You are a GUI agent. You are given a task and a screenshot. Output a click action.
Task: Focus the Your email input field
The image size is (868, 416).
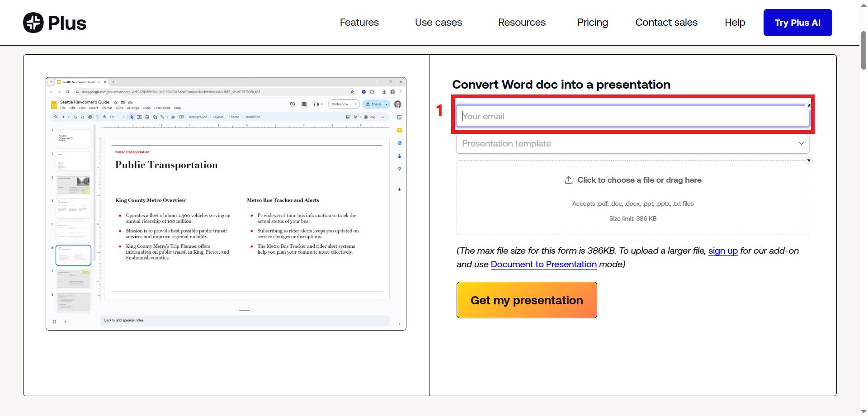click(x=632, y=116)
